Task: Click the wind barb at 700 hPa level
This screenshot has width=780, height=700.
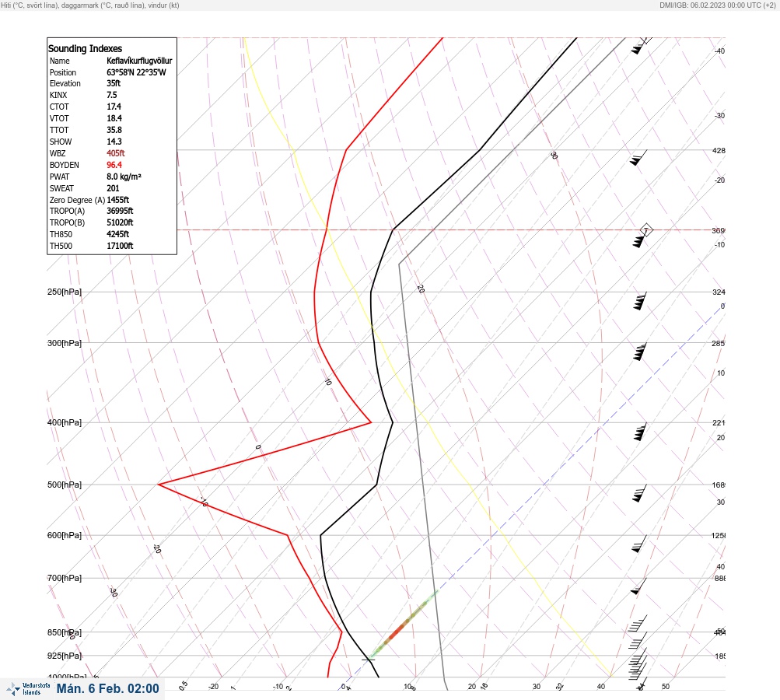Action: [638, 586]
